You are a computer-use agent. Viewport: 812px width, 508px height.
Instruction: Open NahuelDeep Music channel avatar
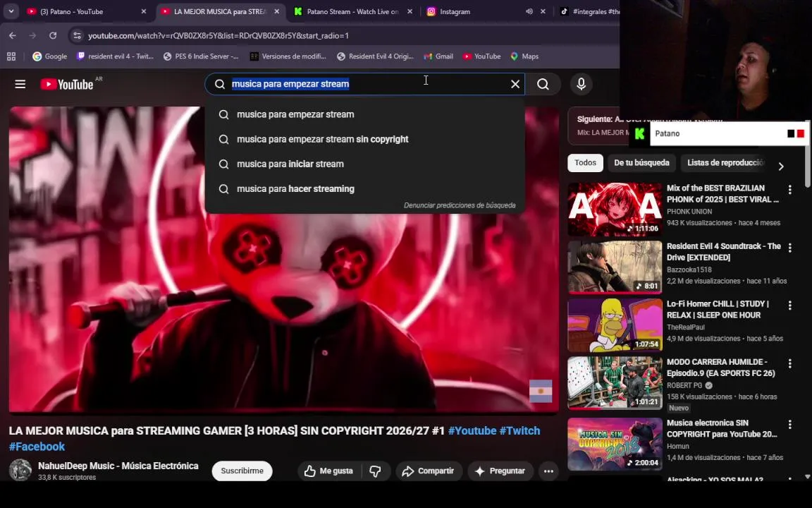tap(20, 470)
